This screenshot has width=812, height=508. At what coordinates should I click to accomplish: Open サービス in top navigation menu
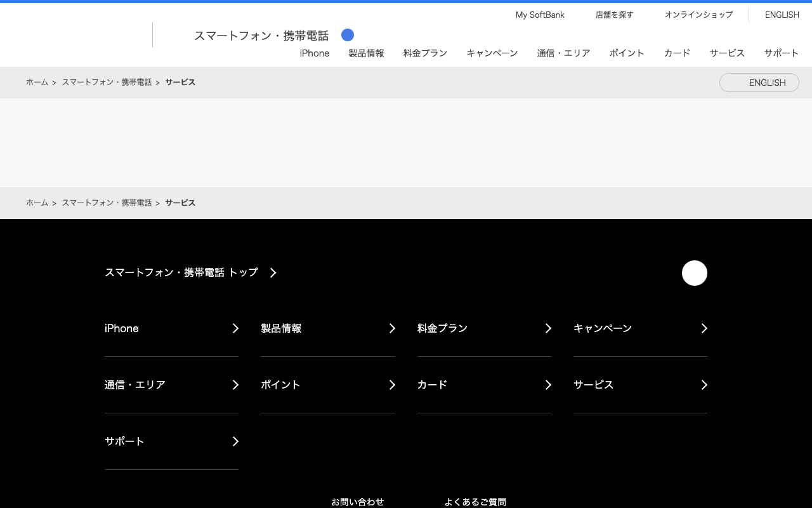pyautogui.click(x=728, y=53)
